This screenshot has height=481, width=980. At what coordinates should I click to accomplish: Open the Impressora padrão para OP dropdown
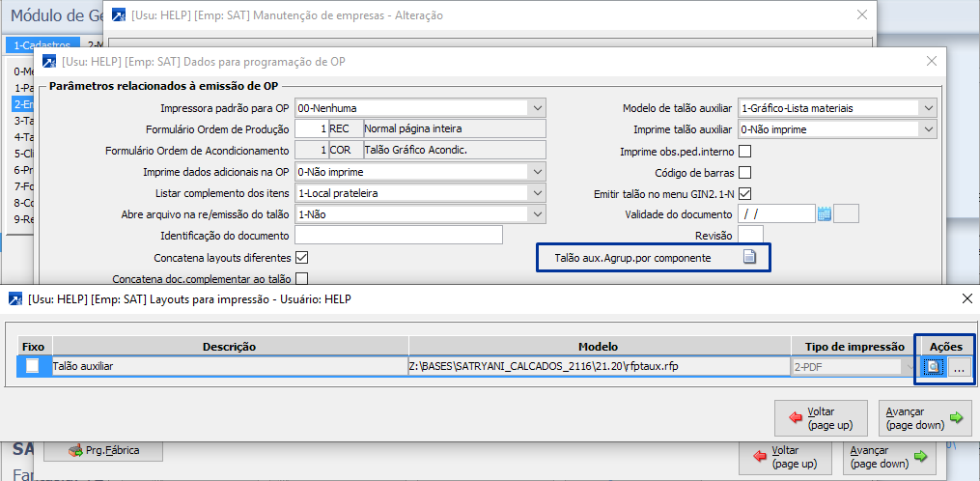pyautogui.click(x=538, y=107)
